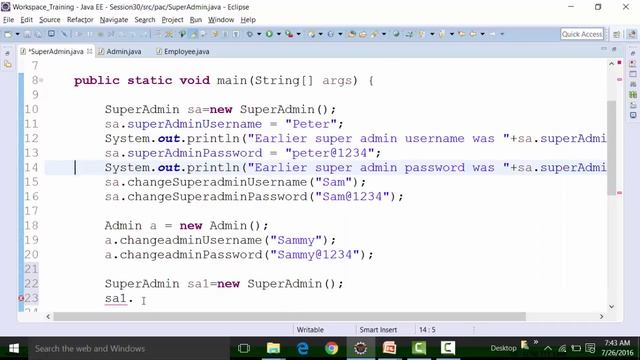Open the Edit menu
Viewport: 640px width, 360px height.
click(27, 20)
